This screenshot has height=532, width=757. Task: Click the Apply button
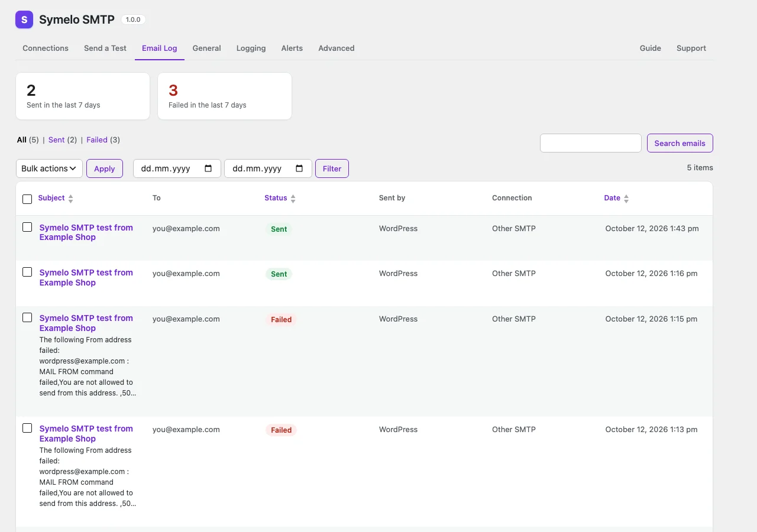(105, 168)
